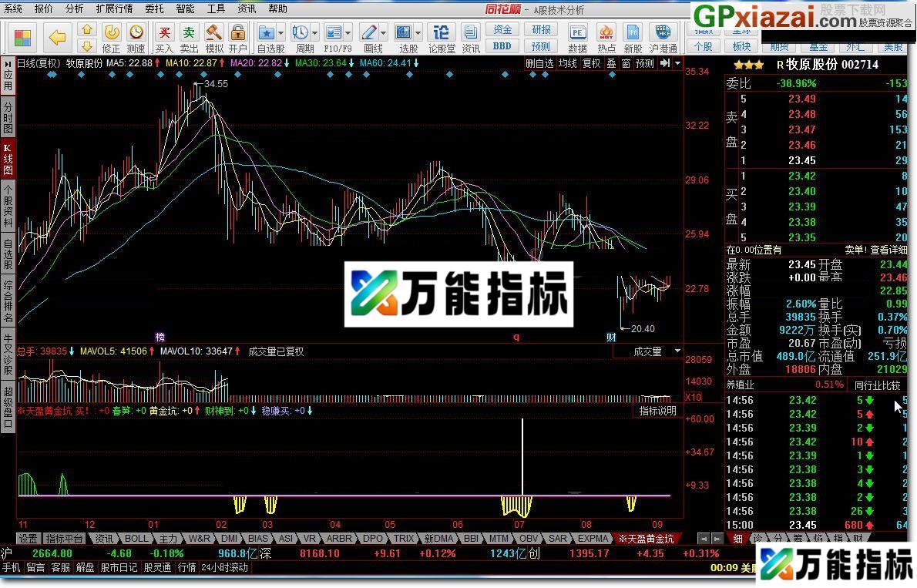Open the 成交量 indicator dropdown
Screen dimensions: 917x588
point(647,351)
